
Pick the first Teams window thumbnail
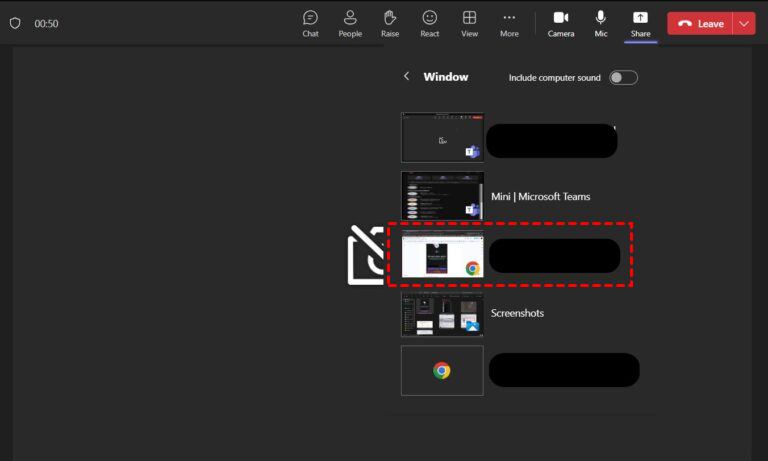coord(442,138)
